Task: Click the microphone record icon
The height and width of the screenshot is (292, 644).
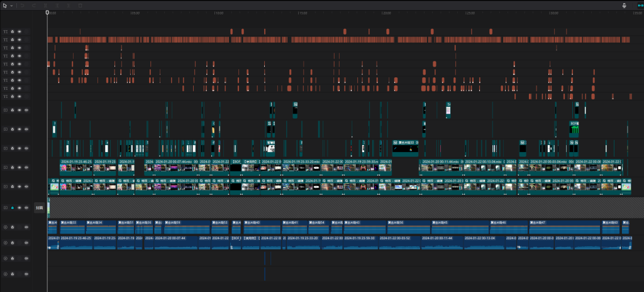Action: tap(625, 6)
